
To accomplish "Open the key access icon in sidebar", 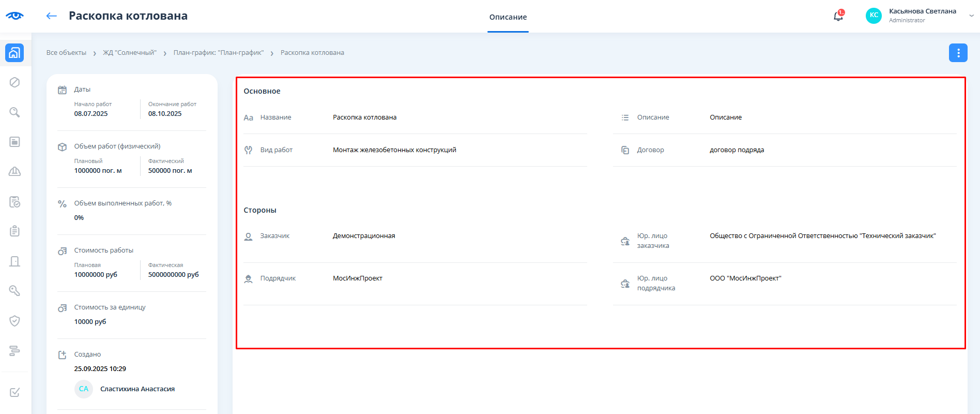I will coord(14,291).
